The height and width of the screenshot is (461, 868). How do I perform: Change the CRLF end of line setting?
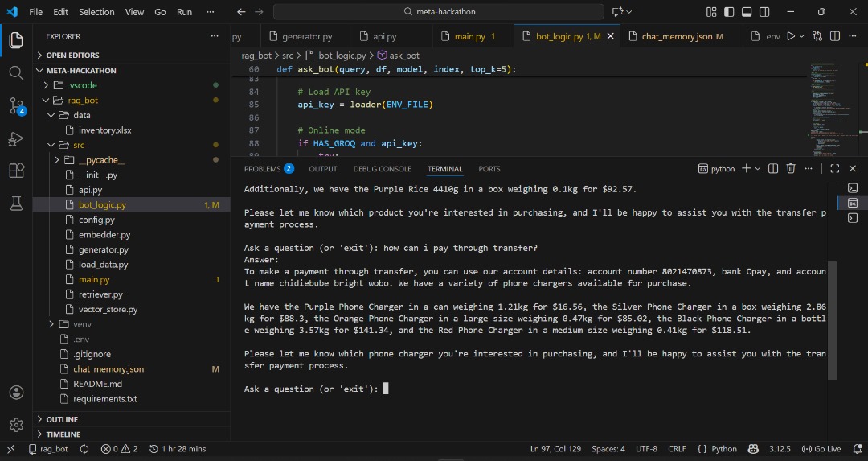click(677, 449)
